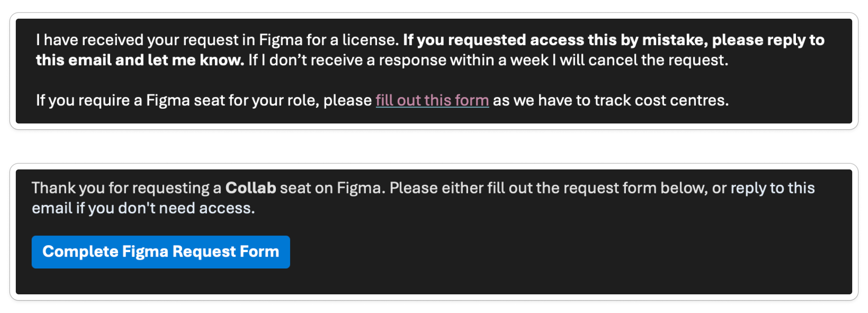
Task: Click the 'as we have to track cost centres' text
Action: (x=611, y=101)
